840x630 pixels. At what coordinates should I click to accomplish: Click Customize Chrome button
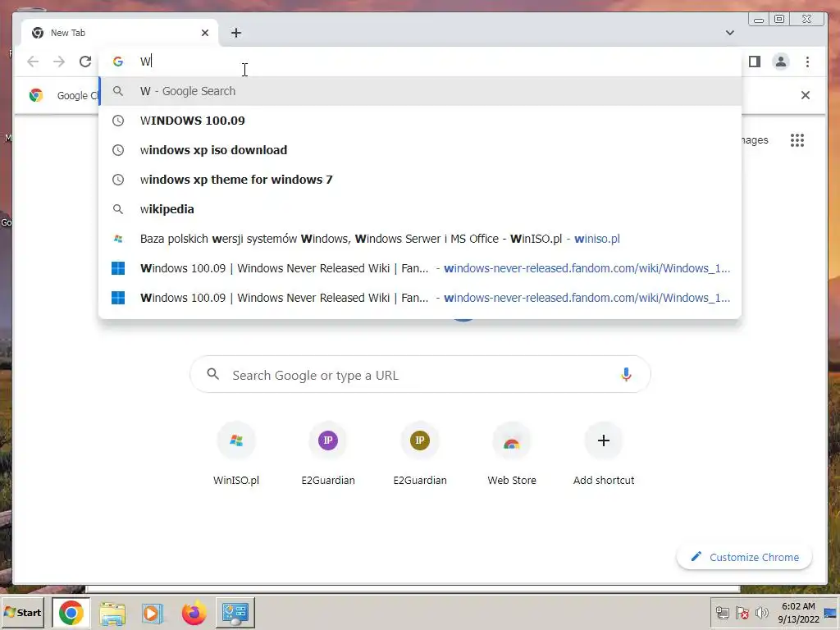pyautogui.click(x=745, y=557)
